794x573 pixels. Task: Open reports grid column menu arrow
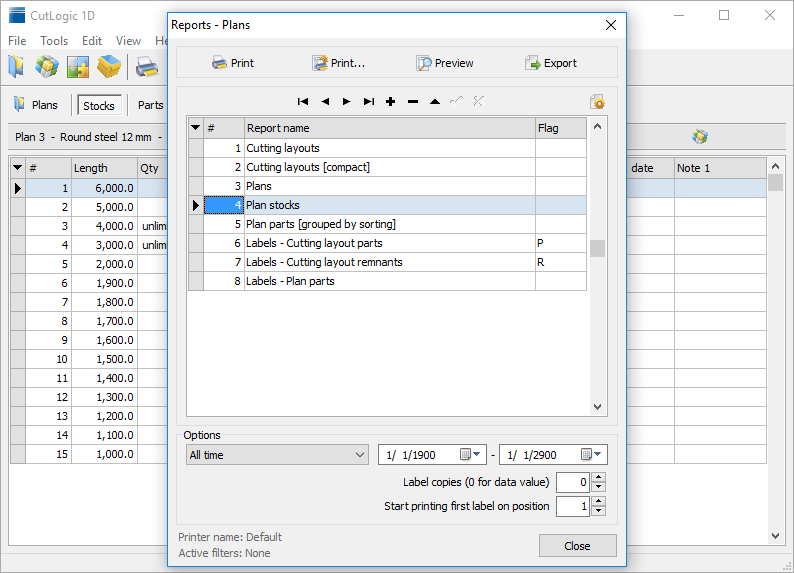[195, 128]
